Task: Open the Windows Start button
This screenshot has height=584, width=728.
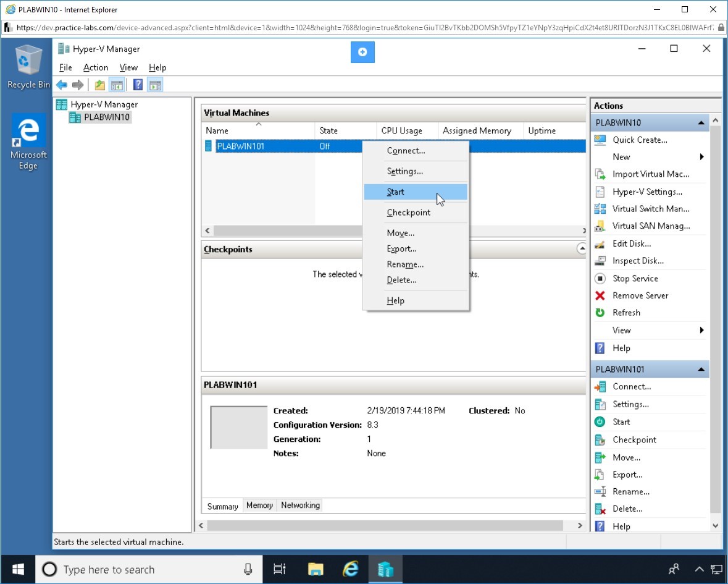Action: 18,569
